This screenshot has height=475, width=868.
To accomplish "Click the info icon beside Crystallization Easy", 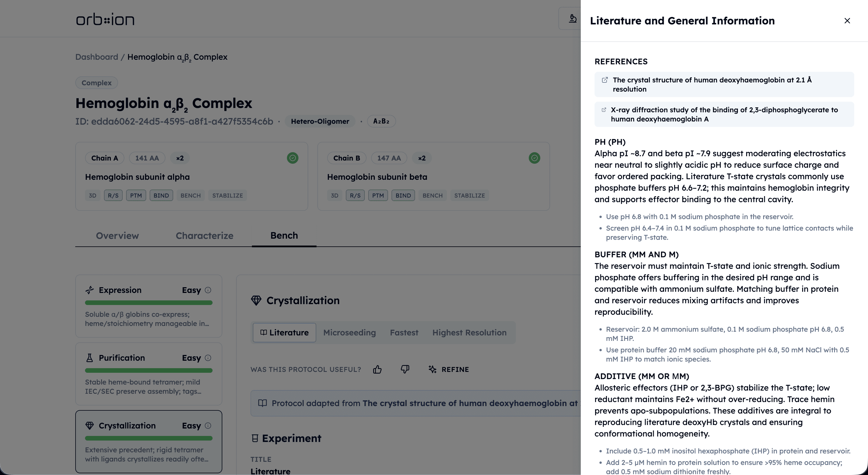I will pos(208,426).
